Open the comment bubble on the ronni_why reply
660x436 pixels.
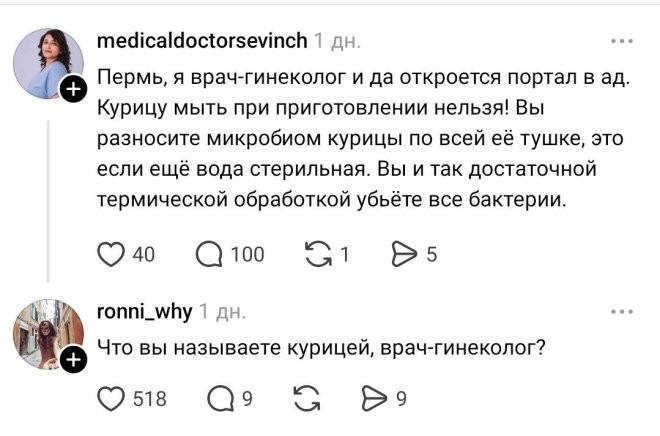pos(221,399)
